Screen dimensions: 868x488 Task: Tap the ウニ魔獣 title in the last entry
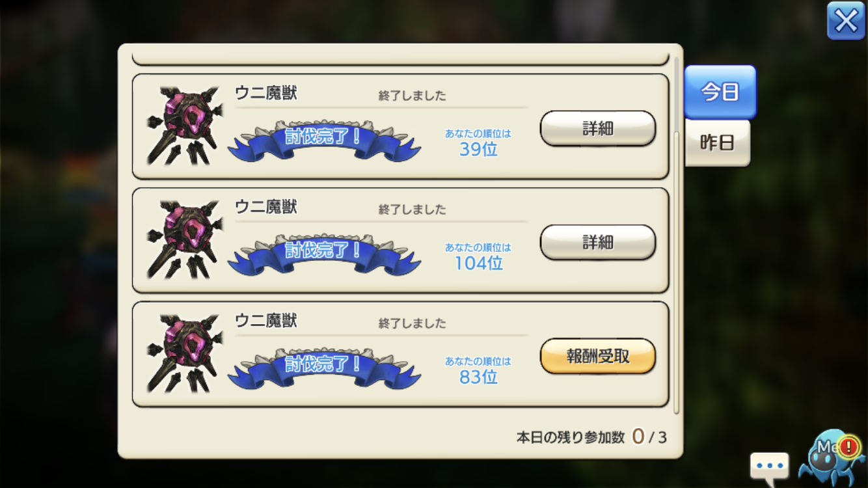tap(266, 321)
